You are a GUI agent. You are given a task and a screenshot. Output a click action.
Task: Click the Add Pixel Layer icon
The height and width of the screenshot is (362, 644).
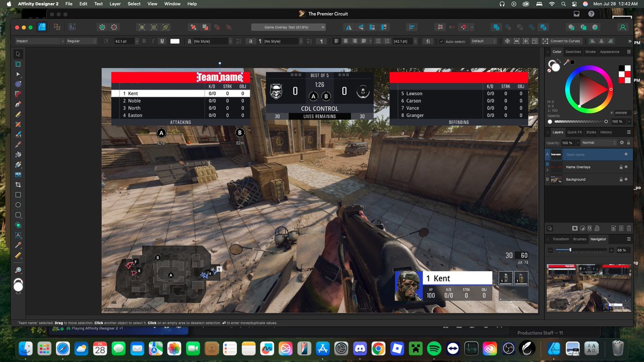(x=621, y=228)
